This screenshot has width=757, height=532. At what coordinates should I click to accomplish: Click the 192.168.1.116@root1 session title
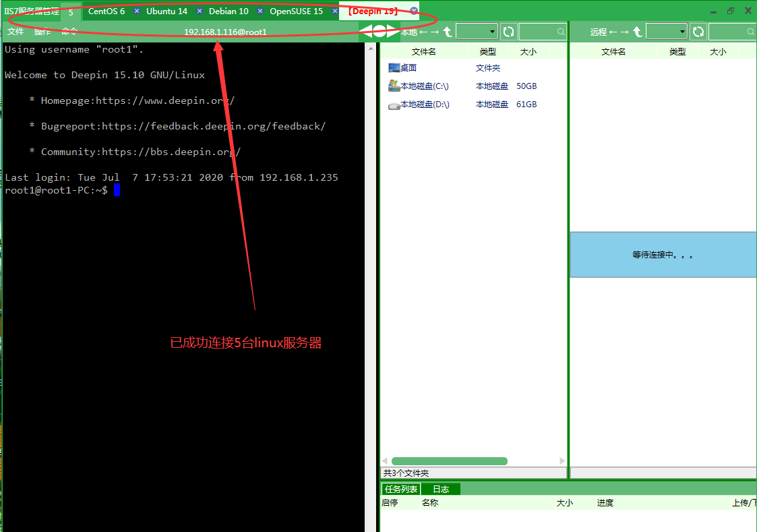click(225, 32)
